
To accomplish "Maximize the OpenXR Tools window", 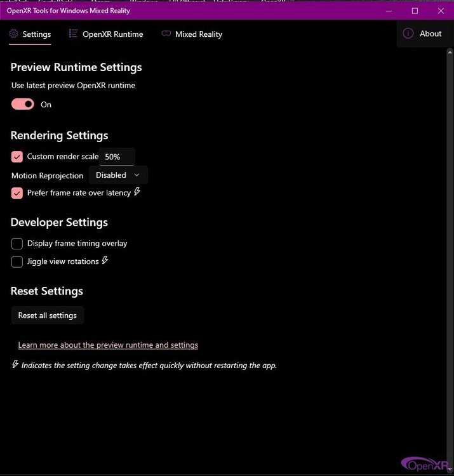I will click(415, 11).
